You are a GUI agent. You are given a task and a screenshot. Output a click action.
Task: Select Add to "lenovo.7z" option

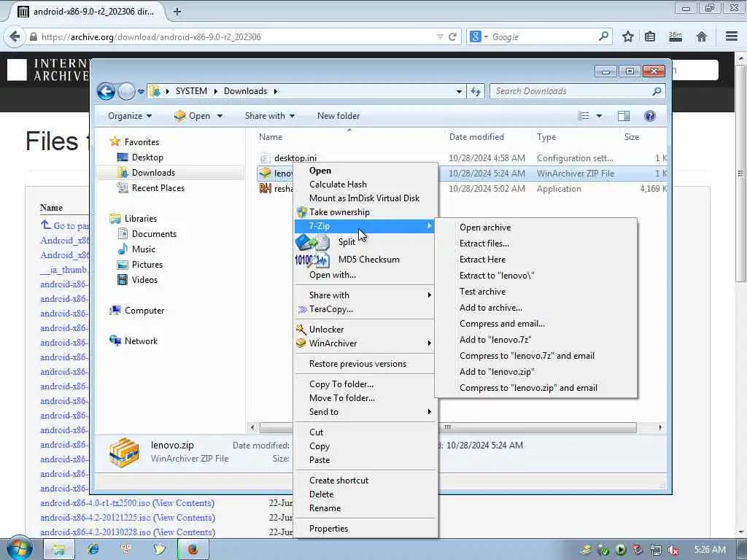(495, 340)
